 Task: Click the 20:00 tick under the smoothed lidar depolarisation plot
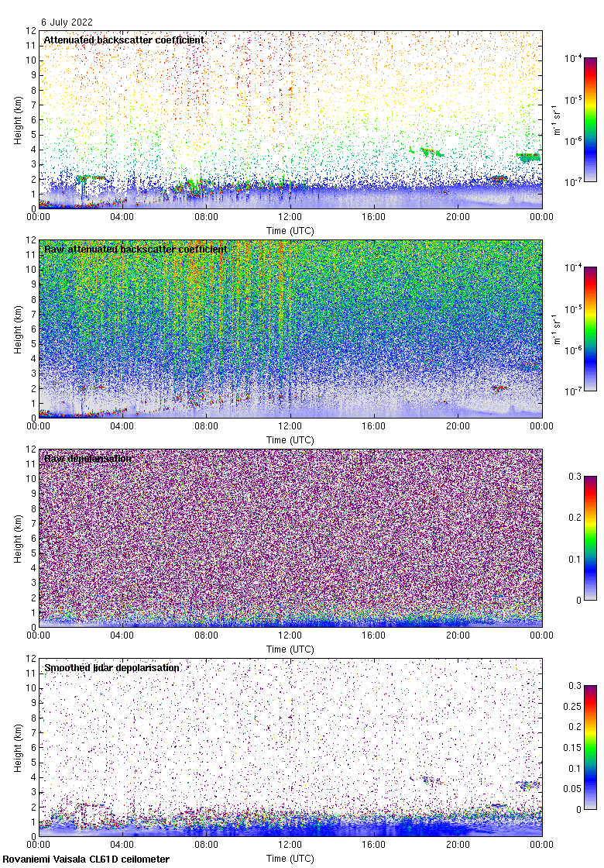pyautogui.click(x=458, y=845)
